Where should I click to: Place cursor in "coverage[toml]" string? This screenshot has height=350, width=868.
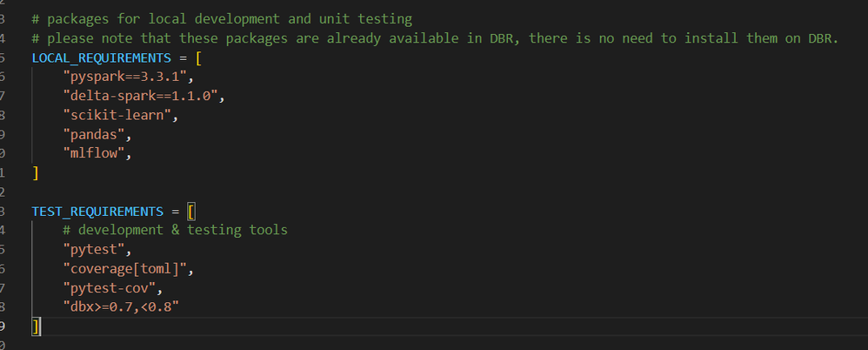pyautogui.click(x=125, y=269)
